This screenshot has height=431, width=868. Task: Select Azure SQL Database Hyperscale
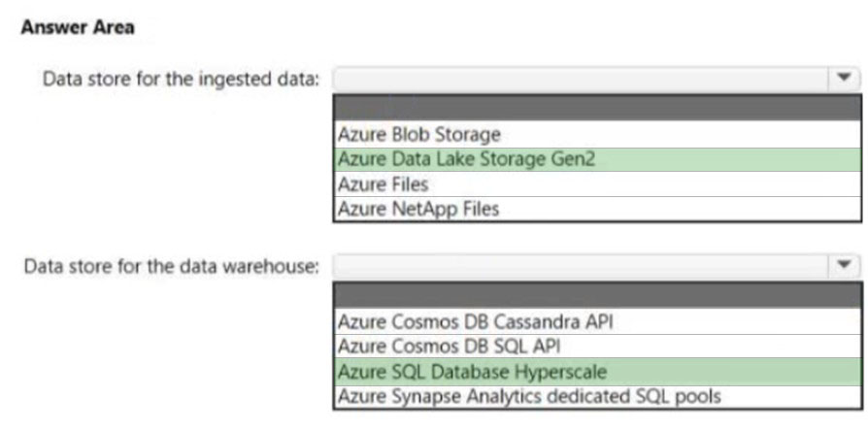click(x=597, y=371)
